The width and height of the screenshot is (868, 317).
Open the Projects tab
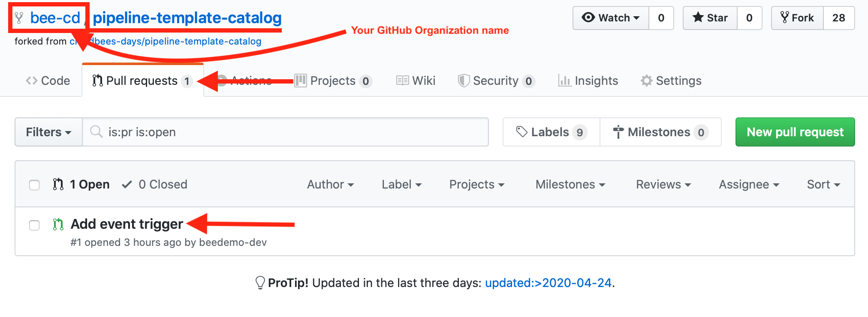click(333, 81)
